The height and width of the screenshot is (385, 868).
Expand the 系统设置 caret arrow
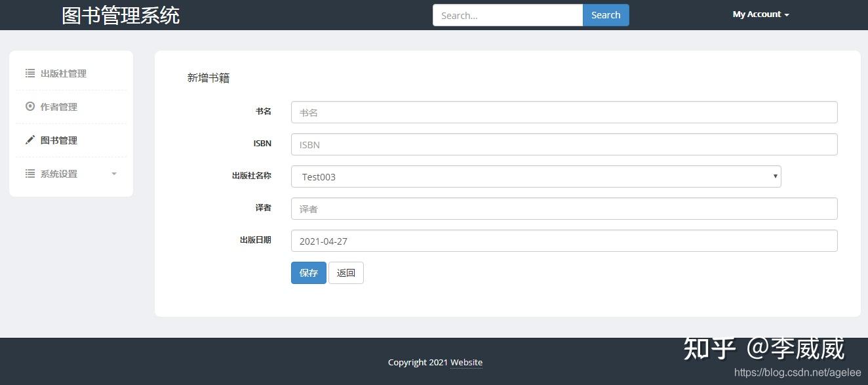pos(114,174)
